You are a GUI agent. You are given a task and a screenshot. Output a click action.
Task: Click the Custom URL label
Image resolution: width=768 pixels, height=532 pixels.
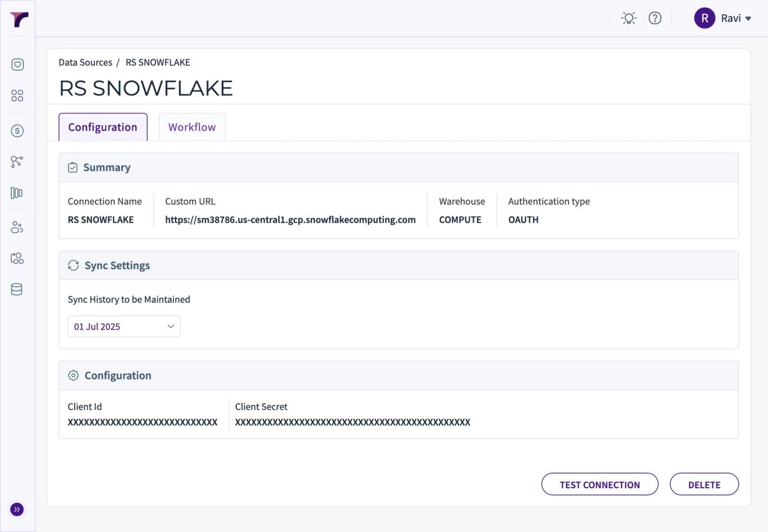[190, 201]
